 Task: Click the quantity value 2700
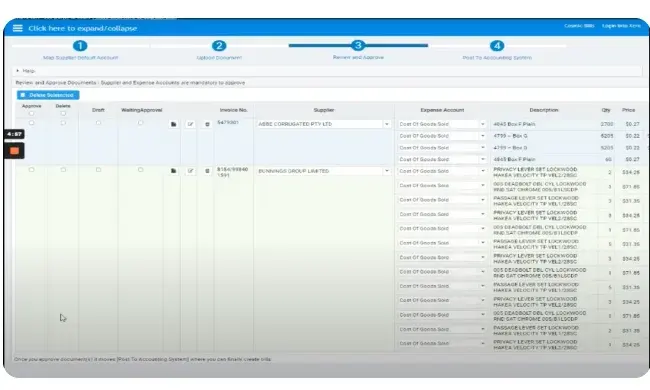607,124
